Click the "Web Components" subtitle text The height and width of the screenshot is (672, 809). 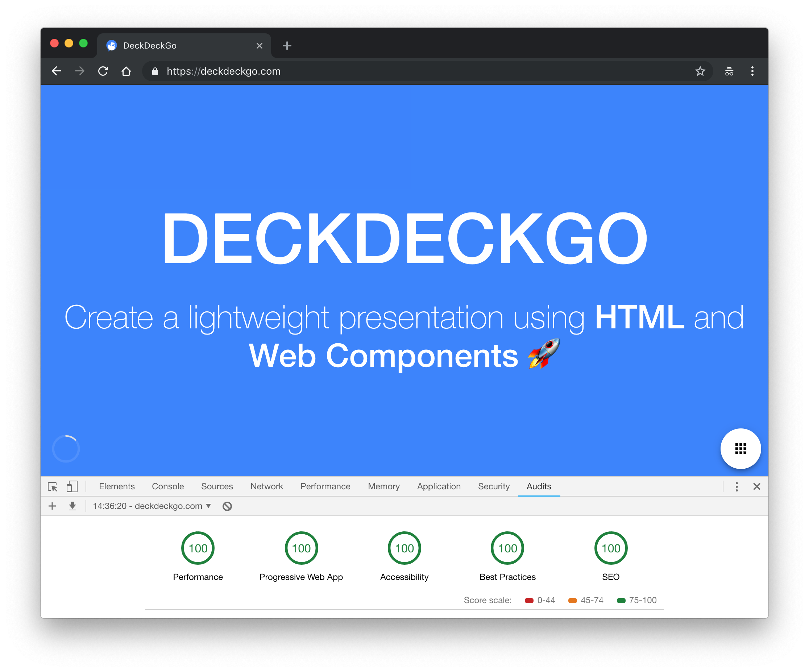[x=384, y=356]
